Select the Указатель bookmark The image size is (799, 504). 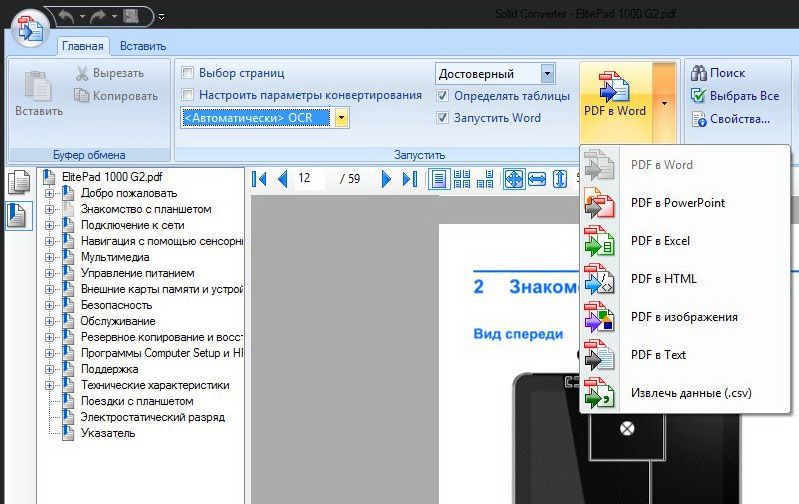coord(108,433)
